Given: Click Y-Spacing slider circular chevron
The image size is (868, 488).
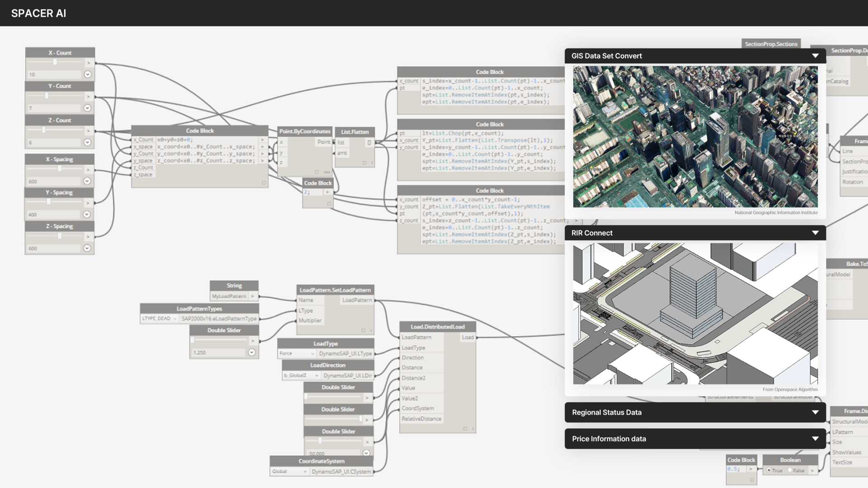Looking at the screenshot, I should 87,215.
